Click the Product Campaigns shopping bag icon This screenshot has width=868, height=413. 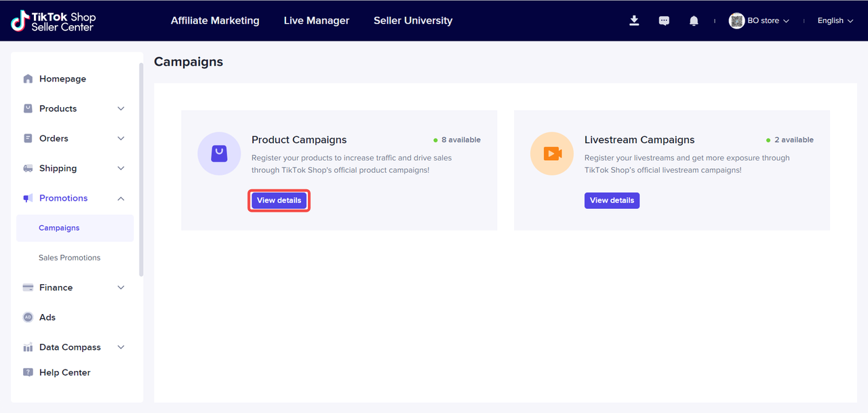[x=219, y=154]
